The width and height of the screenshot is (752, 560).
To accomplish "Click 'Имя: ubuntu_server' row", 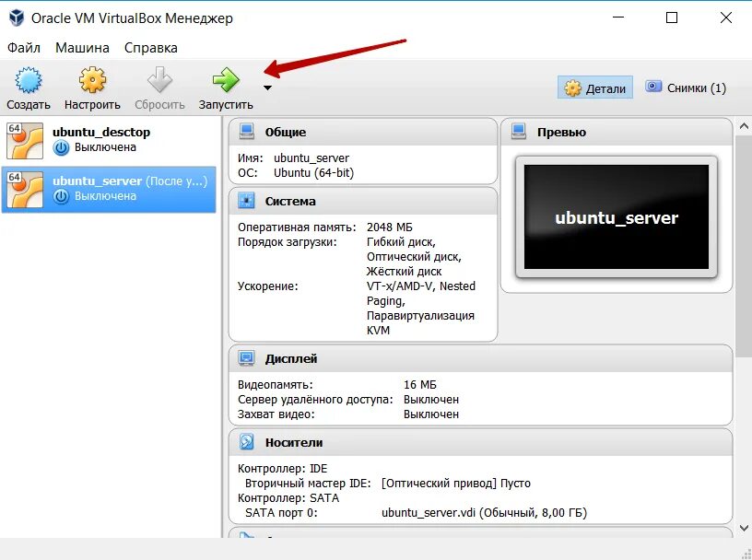I will tap(293, 158).
